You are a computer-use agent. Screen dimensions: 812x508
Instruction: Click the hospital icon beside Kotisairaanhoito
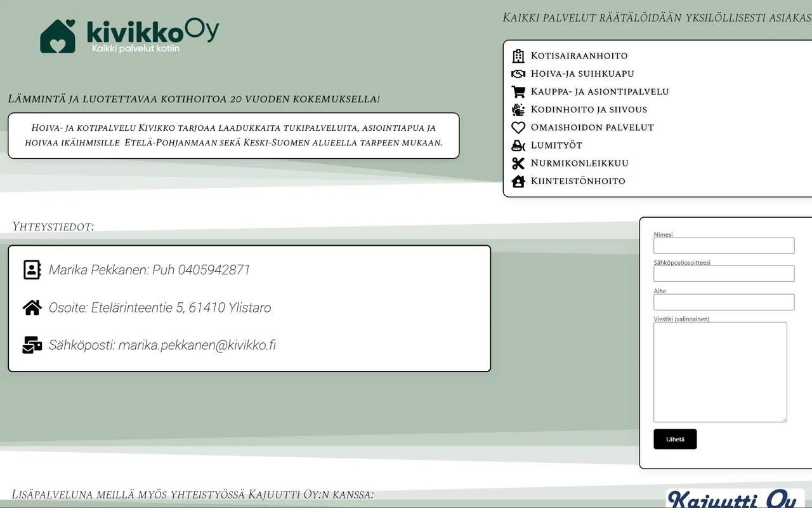(518, 56)
